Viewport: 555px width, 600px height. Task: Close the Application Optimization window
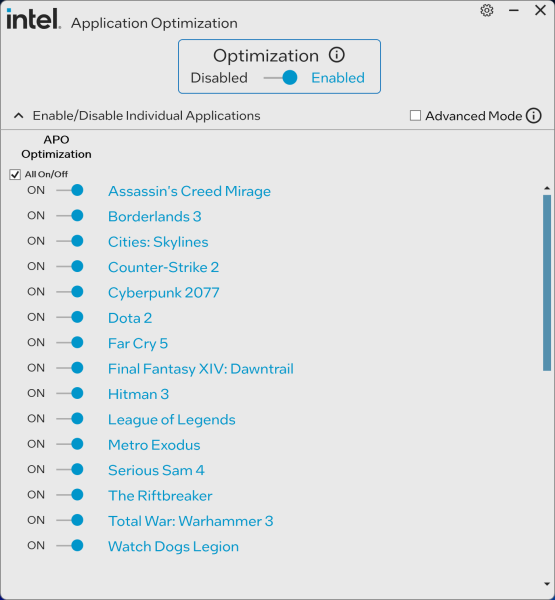click(540, 10)
